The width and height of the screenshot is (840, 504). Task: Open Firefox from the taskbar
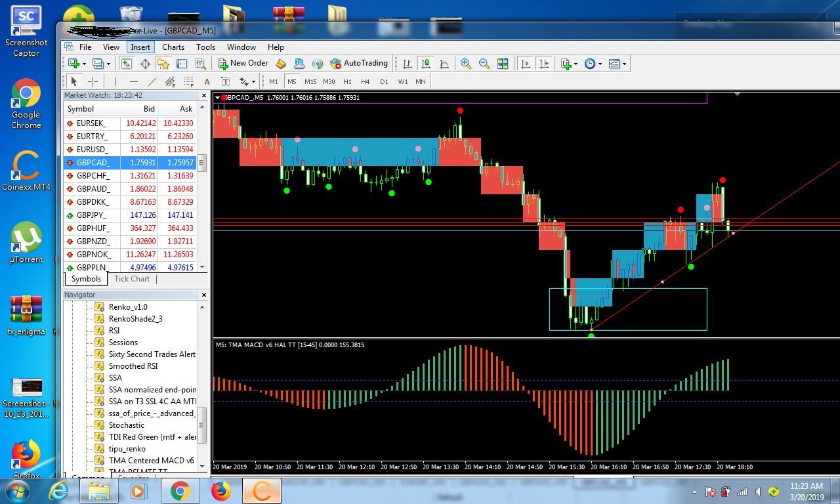(x=221, y=490)
